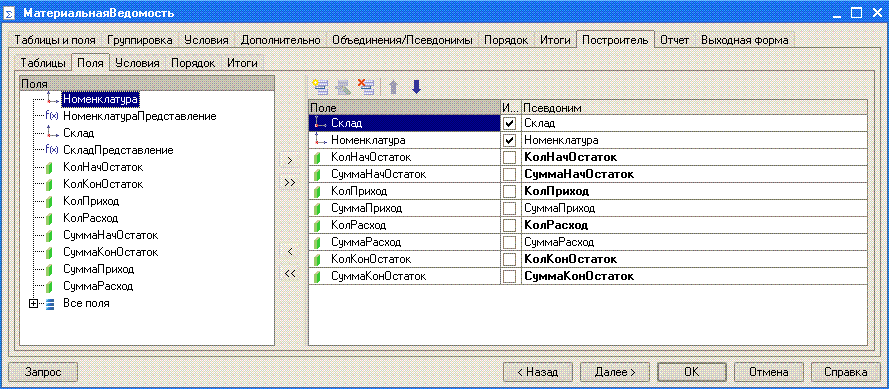Add all fields with >> button
The image size is (889, 389).
[290, 183]
